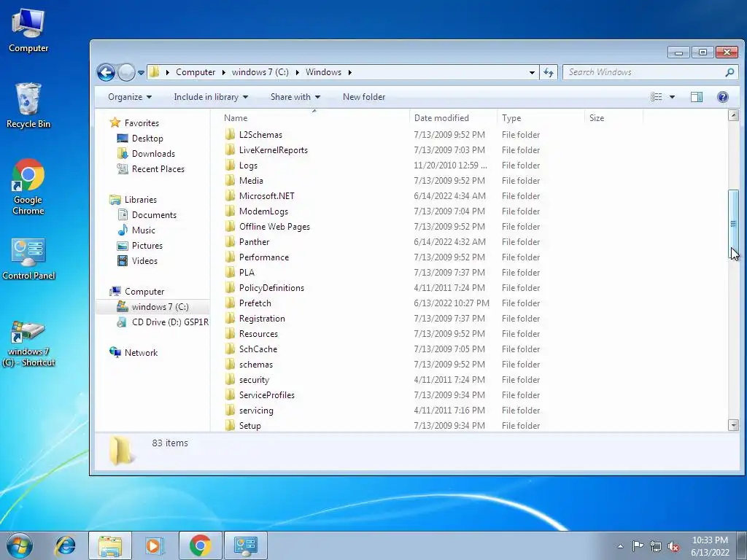This screenshot has width=747, height=560.
Task: Select CD Drive (D:) GSP1R in navigation pane
Action: (x=170, y=322)
